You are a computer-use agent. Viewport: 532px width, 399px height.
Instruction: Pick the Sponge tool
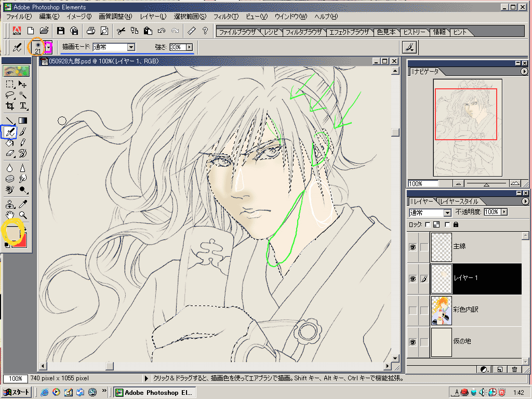[x=10, y=179]
